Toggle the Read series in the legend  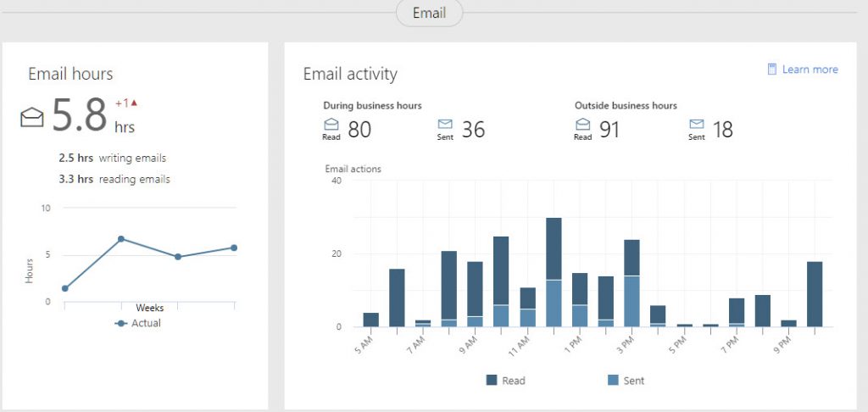(x=505, y=381)
